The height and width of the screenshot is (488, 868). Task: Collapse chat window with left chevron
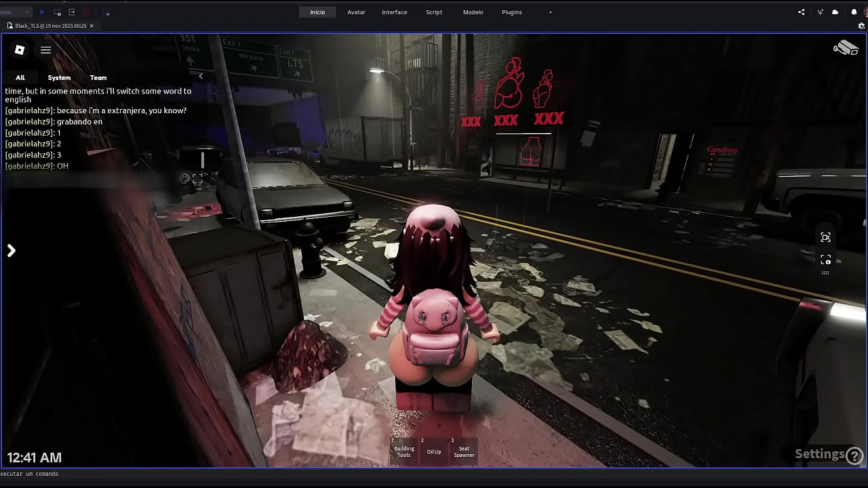[200, 77]
